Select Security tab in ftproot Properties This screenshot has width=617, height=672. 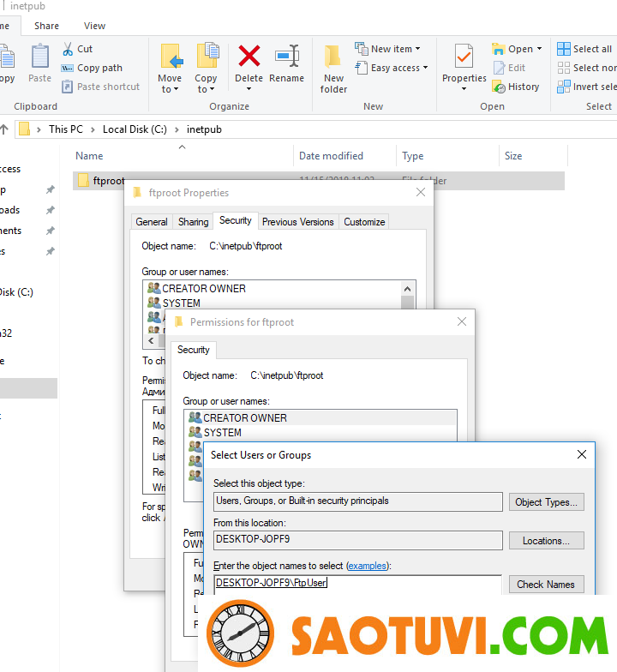tap(235, 220)
